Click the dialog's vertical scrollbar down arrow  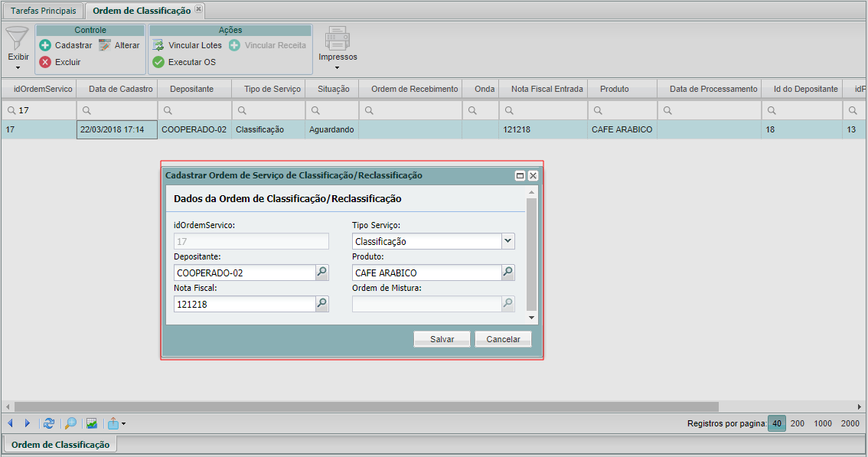pyautogui.click(x=531, y=318)
